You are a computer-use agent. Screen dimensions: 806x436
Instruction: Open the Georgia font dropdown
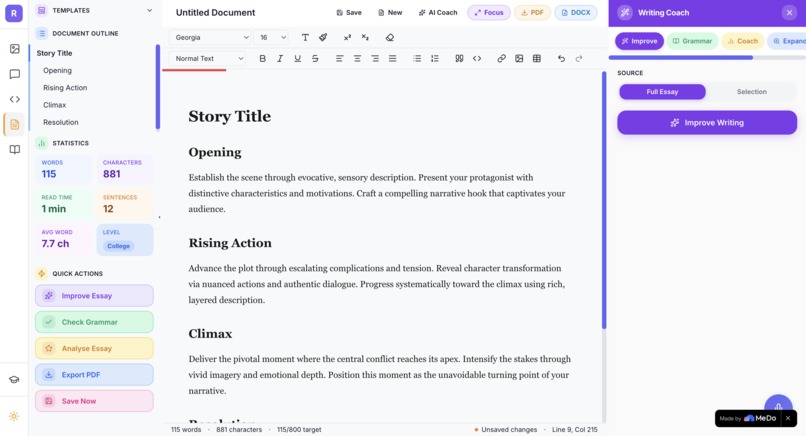(210, 38)
